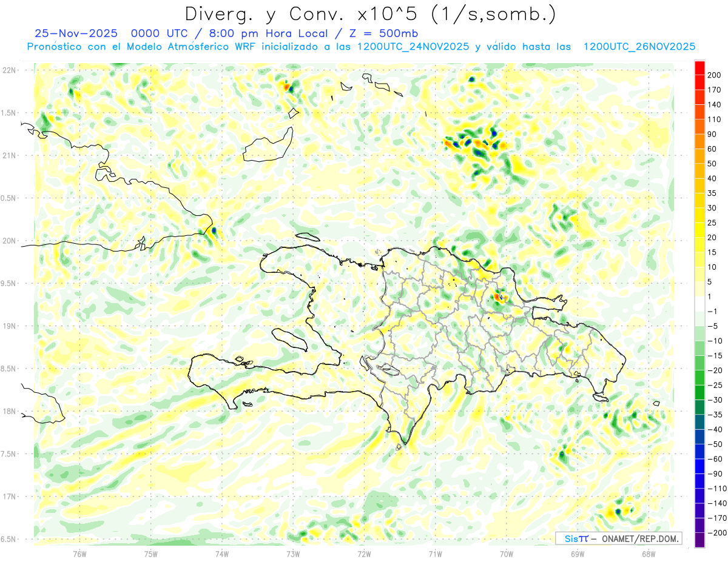Click the '18N' latitude label
Viewport: 728px width, 562px height.
9,411
